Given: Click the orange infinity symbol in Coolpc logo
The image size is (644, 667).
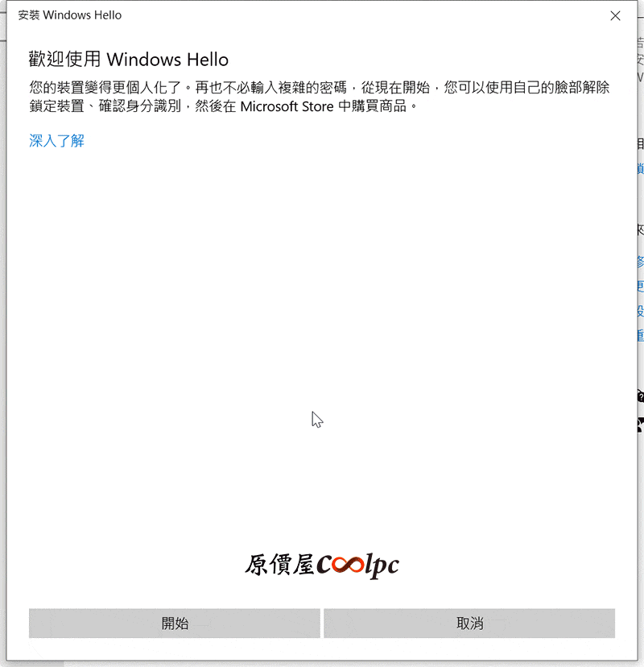Looking at the screenshot, I should (x=348, y=565).
